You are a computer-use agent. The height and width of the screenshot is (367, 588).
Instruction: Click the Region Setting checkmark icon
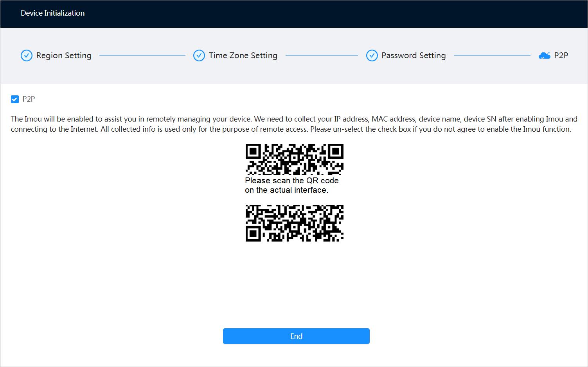(27, 55)
